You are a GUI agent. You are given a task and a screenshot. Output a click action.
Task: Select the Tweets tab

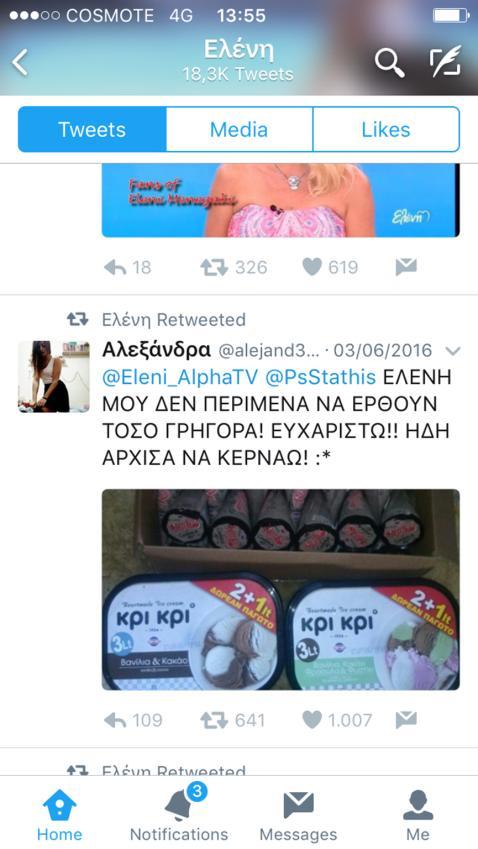coord(92,129)
